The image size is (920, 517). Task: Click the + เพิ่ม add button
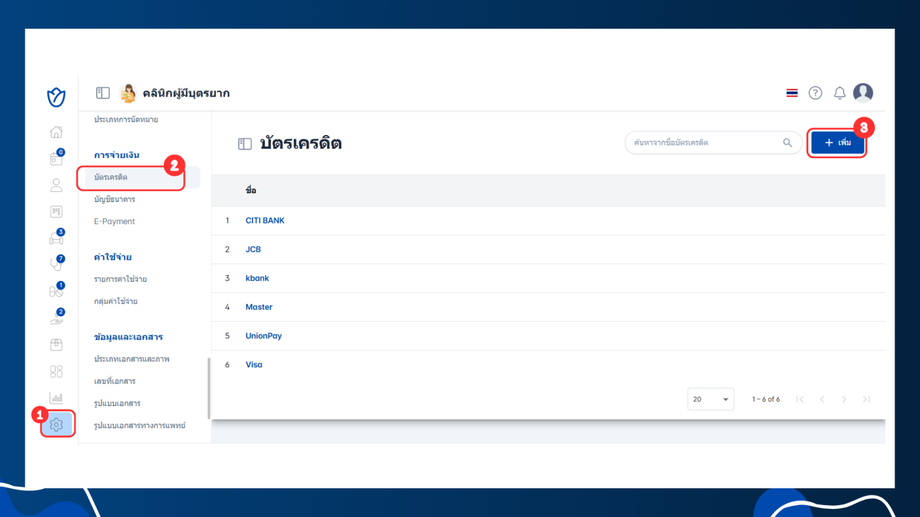(x=837, y=143)
